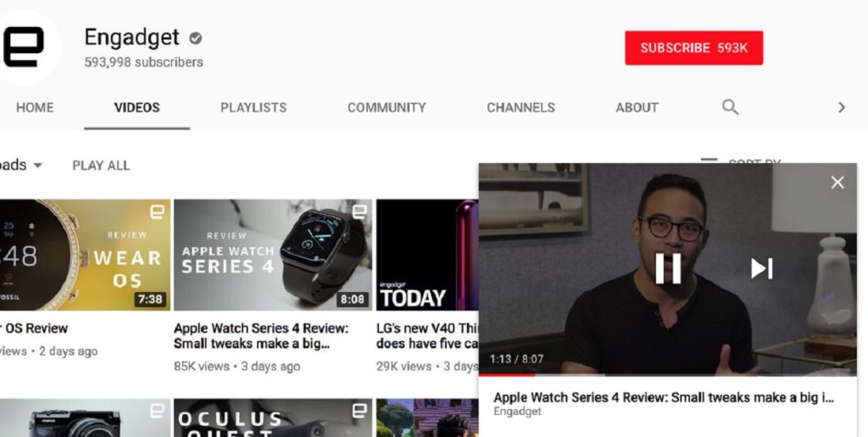Screen dimensions: 868x437
Task: Click the verified checkmark badge
Action: point(196,38)
